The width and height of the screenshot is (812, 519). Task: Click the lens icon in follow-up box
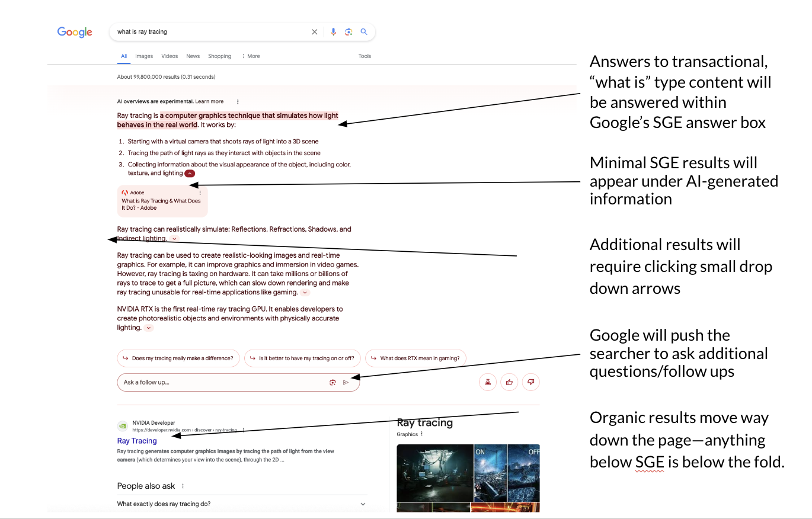pyautogui.click(x=333, y=383)
